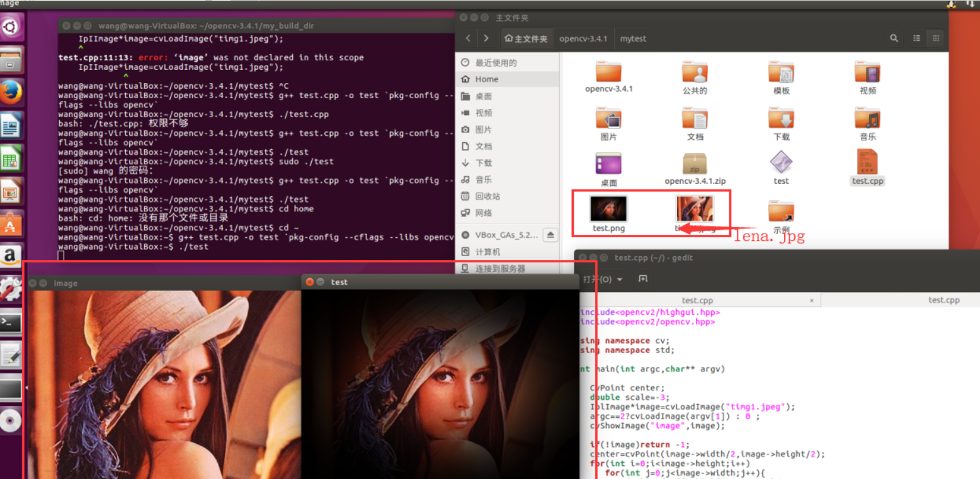The image size is (980, 479).
Task: Open the 示例 shortcut folder
Action: pyautogui.click(x=781, y=217)
